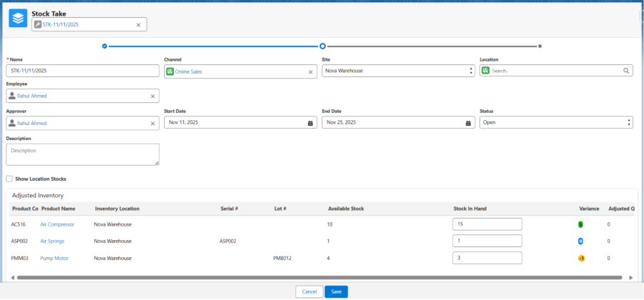Viewport: 644px width, 300px height.
Task: Click the green variance badge for Air Compressor
Action: (581, 224)
